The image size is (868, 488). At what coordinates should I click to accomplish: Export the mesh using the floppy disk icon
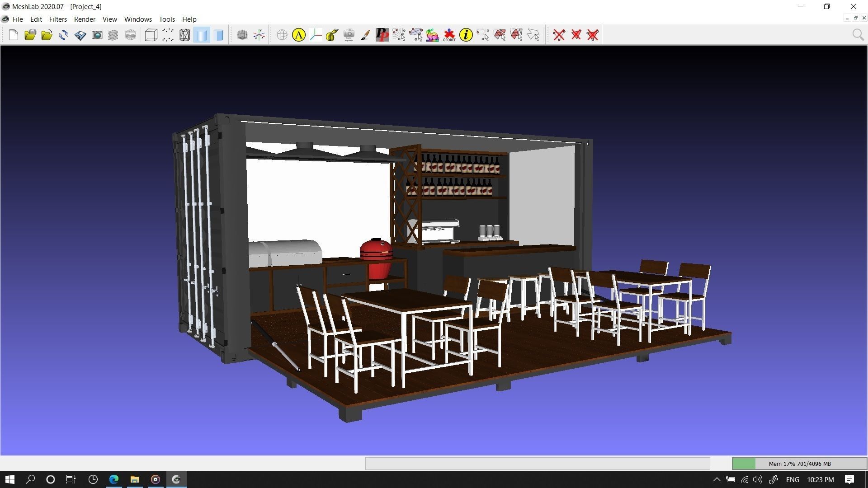pos(80,35)
